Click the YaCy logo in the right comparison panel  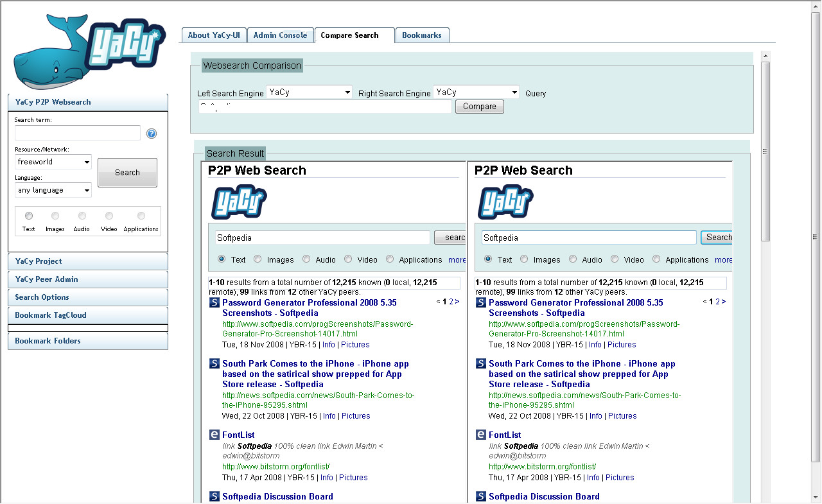(505, 202)
